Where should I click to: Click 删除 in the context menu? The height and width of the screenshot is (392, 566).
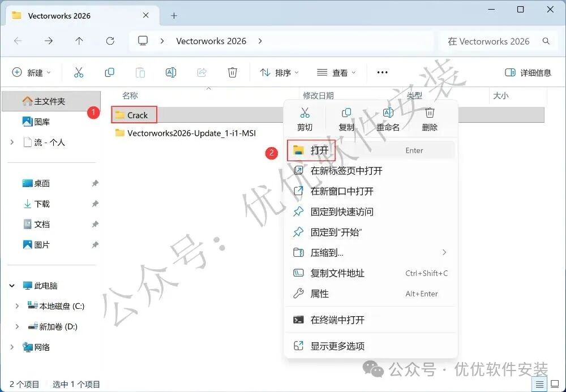[430, 118]
